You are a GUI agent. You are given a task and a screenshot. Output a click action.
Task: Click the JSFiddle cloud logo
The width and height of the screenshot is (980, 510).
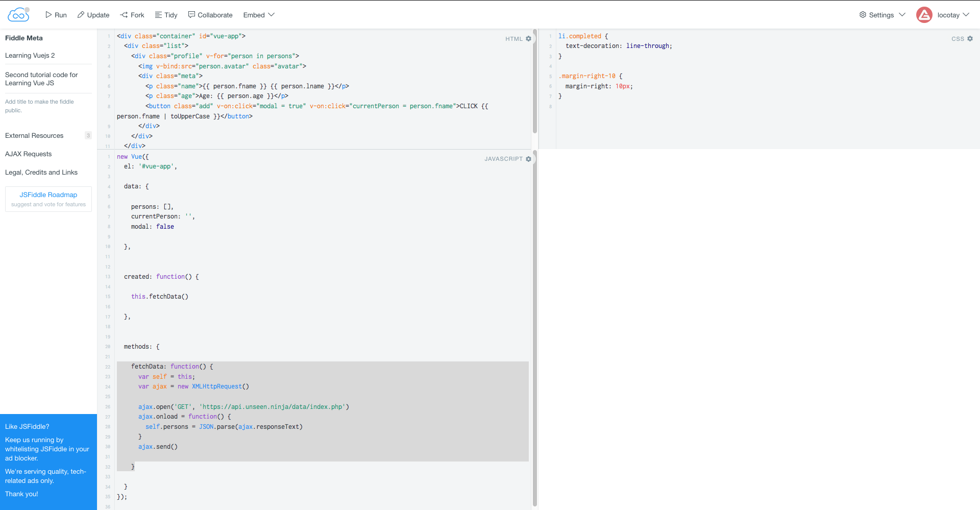pyautogui.click(x=18, y=14)
